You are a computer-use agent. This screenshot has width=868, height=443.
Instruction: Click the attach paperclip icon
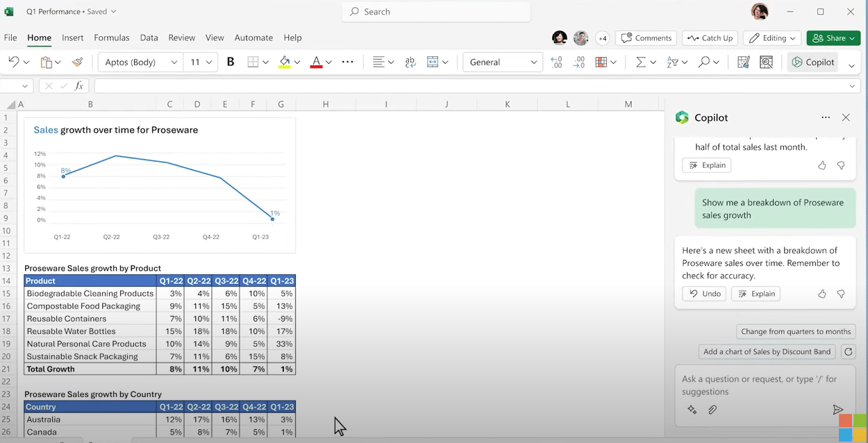pyautogui.click(x=712, y=410)
